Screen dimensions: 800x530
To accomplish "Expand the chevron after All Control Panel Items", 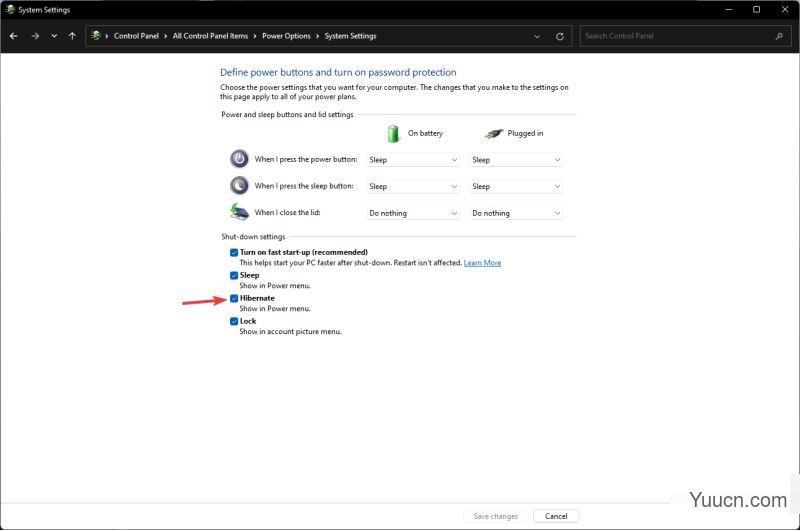I will tap(255, 36).
